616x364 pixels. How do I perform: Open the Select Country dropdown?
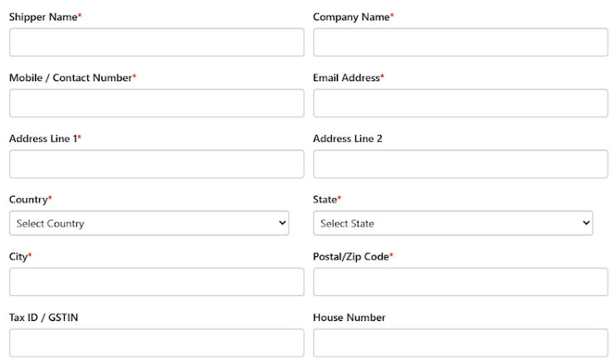[149, 223]
